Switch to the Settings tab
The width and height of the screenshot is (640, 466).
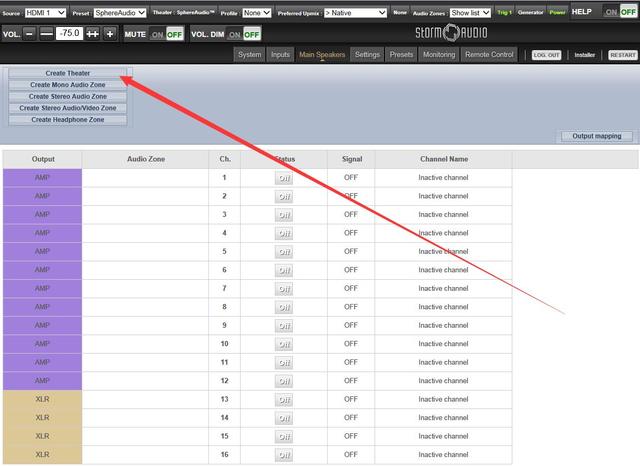(367, 54)
